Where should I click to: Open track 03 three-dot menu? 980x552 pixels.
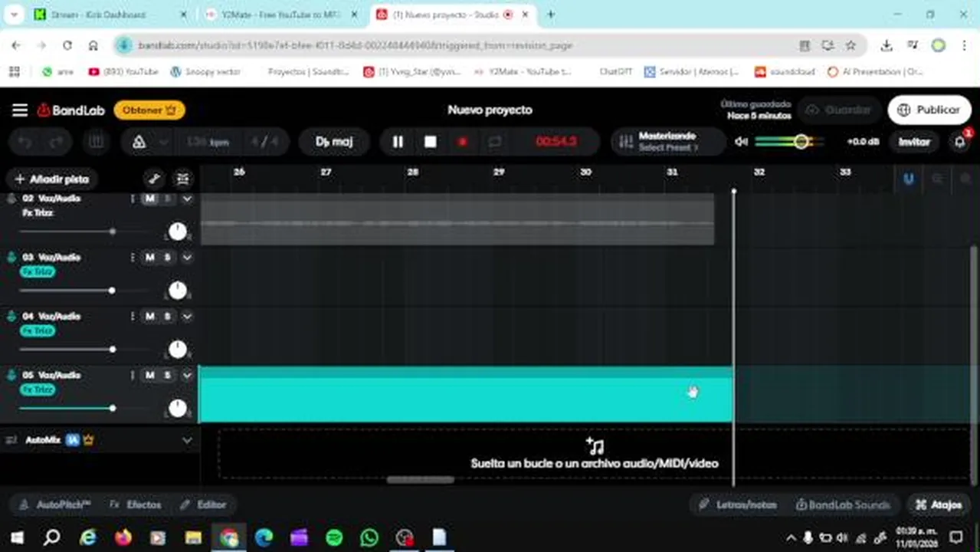[133, 258]
